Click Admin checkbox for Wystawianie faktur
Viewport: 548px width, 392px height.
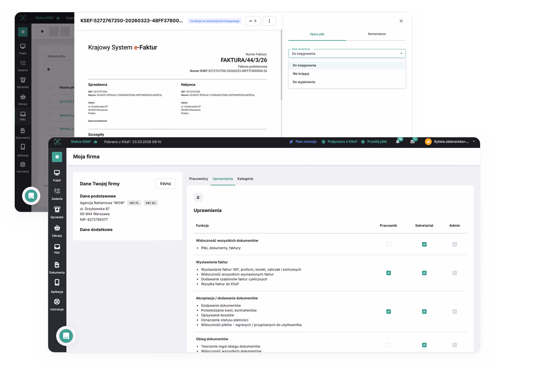point(455,273)
